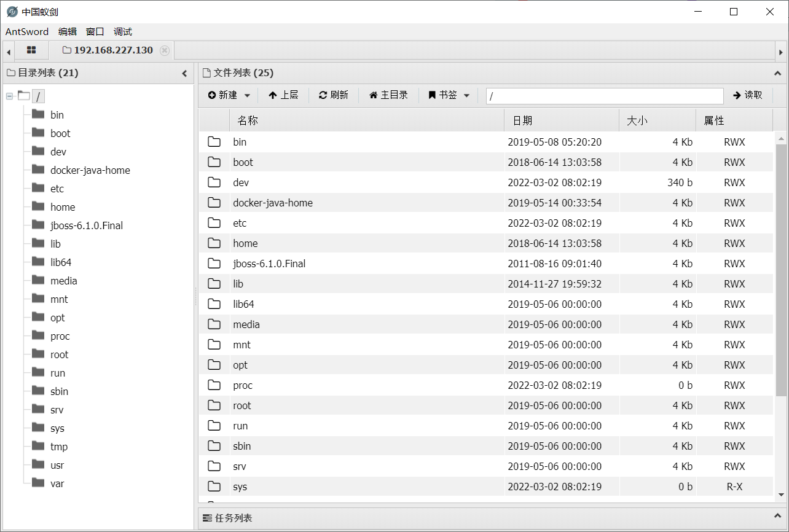The image size is (789, 532).
Task: Open the AntSword menu
Action: tap(27, 32)
